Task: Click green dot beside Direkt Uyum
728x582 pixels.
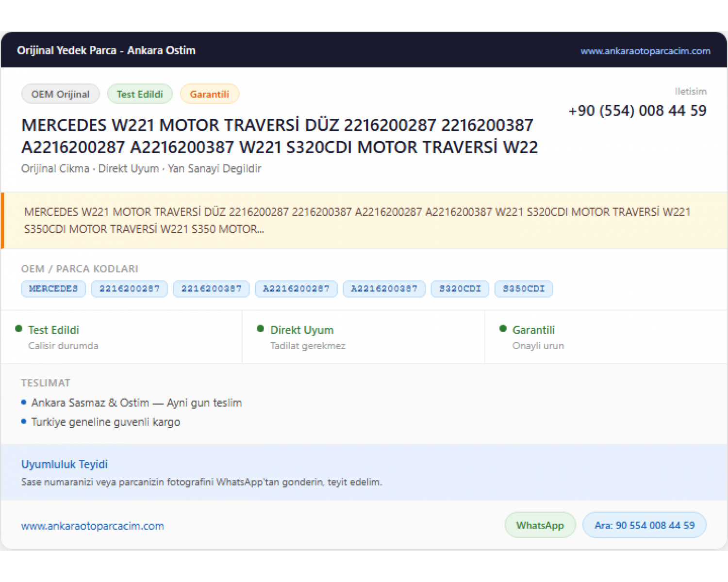Action: pos(260,329)
